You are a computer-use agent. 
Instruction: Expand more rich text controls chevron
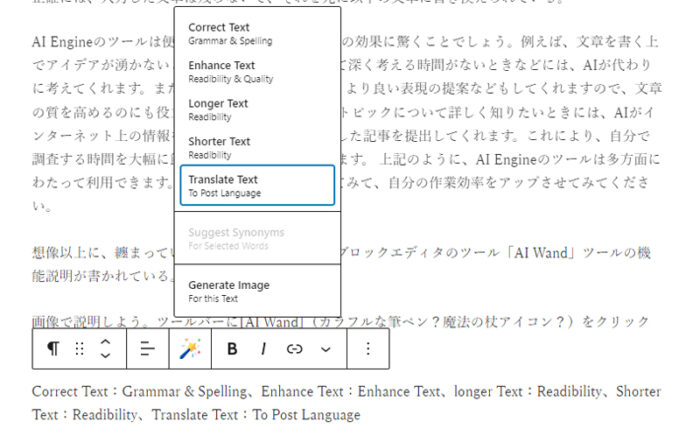tap(326, 349)
